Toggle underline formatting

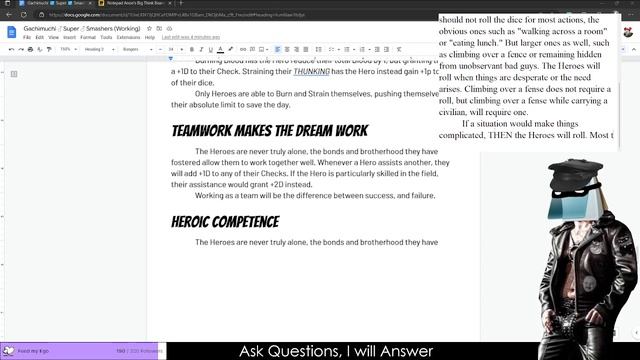pos(211,49)
